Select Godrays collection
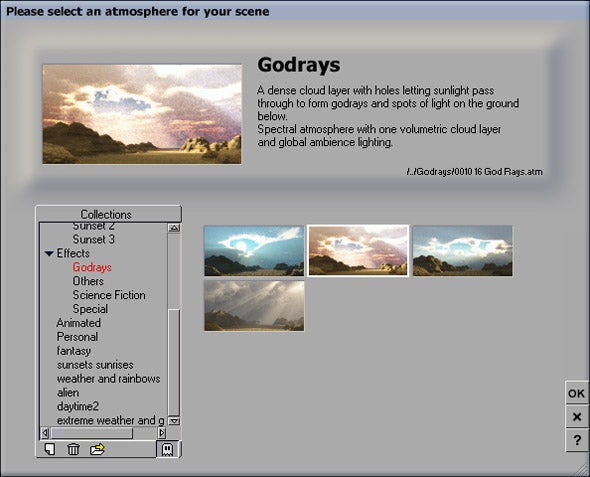Screen dimensions: 590x477 (92, 267)
